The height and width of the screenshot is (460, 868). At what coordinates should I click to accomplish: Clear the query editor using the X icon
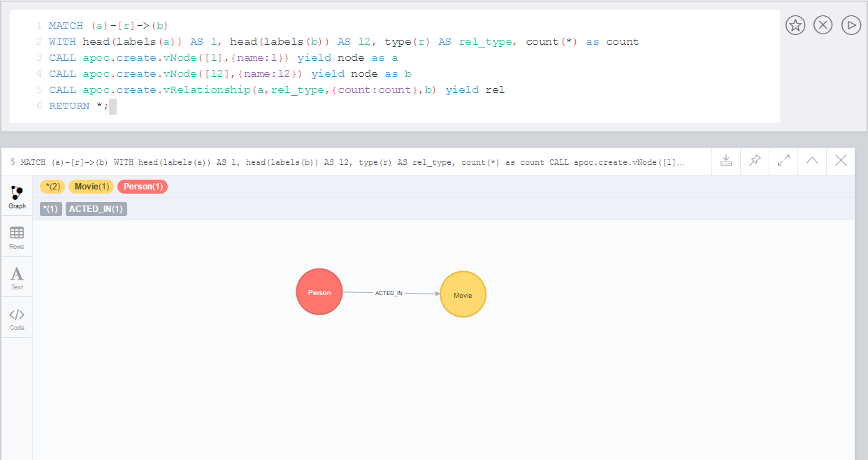pos(823,24)
